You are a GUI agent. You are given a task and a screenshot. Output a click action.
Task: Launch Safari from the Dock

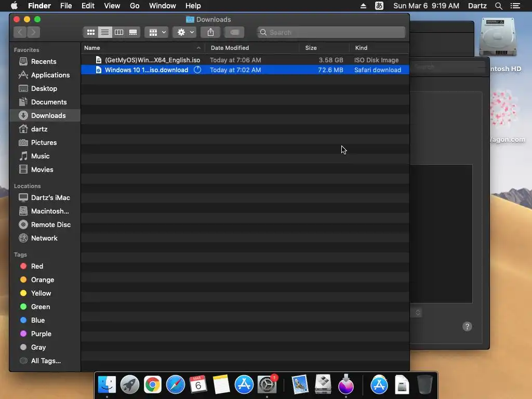point(176,385)
